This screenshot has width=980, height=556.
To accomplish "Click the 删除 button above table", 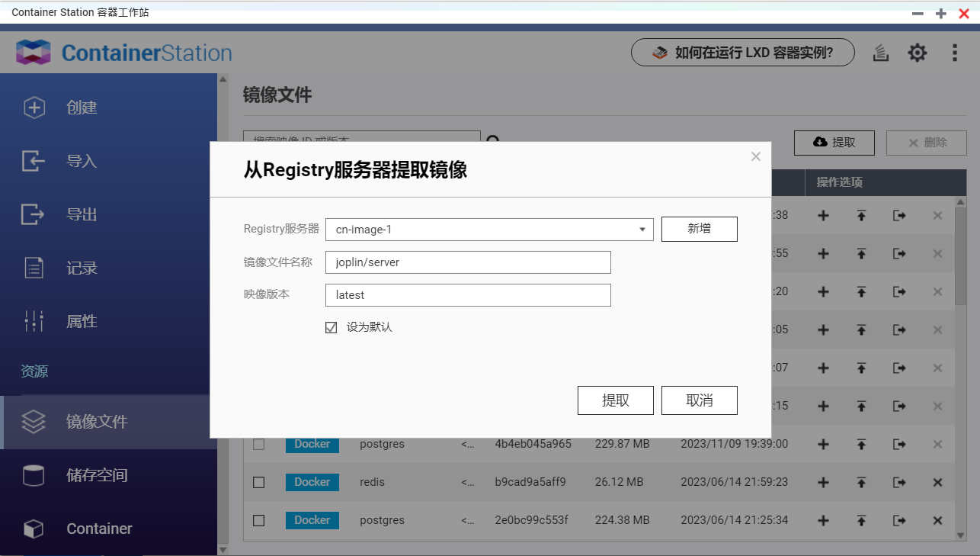I will [927, 143].
